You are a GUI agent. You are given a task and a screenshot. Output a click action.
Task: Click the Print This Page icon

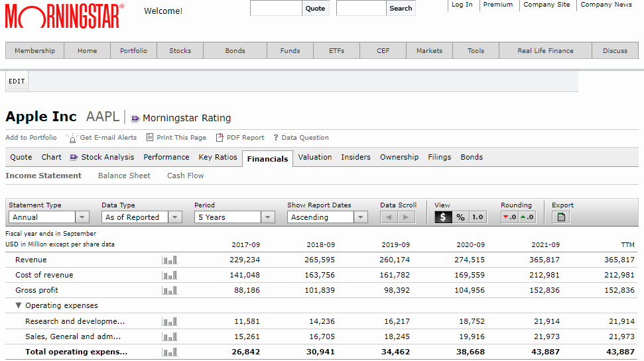[x=150, y=137]
